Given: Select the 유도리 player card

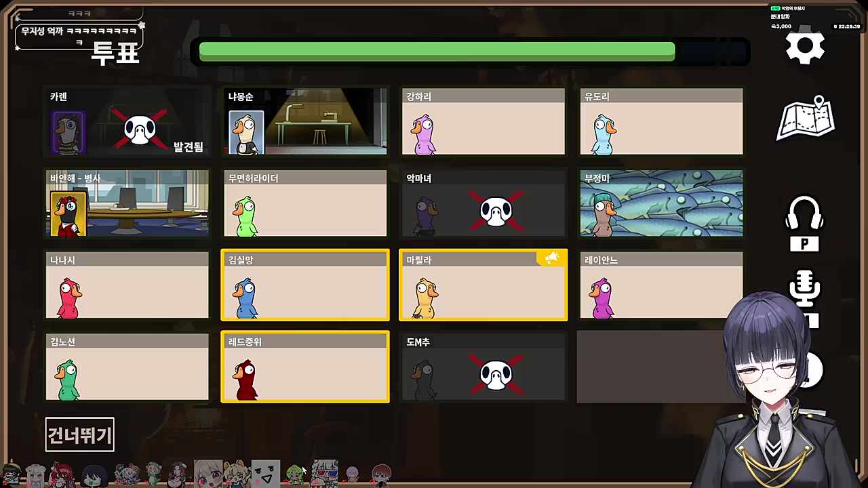Looking at the screenshot, I should pyautogui.click(x=661, y=121).
